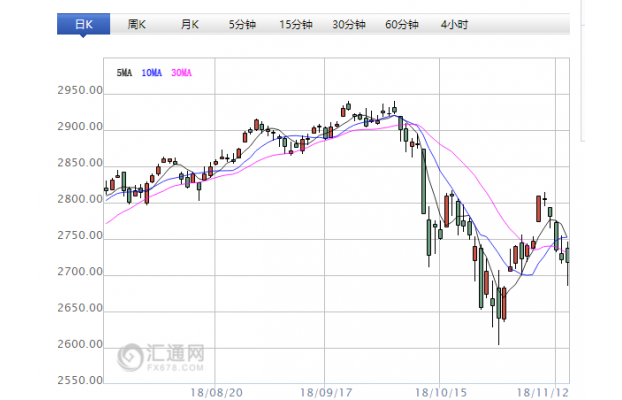Switch to the 4小时 tab
This screenshot has width=622, height=400.
coord(454,23)
